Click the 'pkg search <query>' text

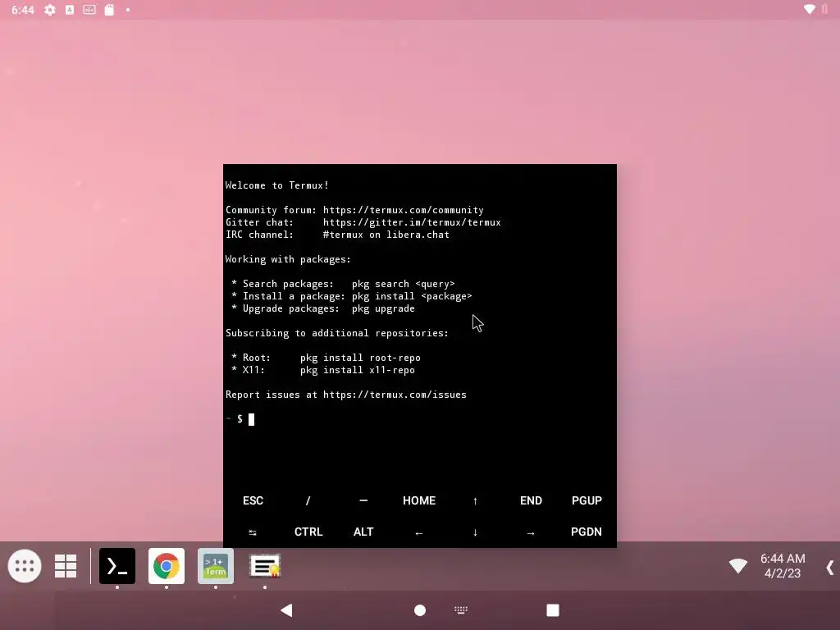pyautogui.click(x=403, y=284)
